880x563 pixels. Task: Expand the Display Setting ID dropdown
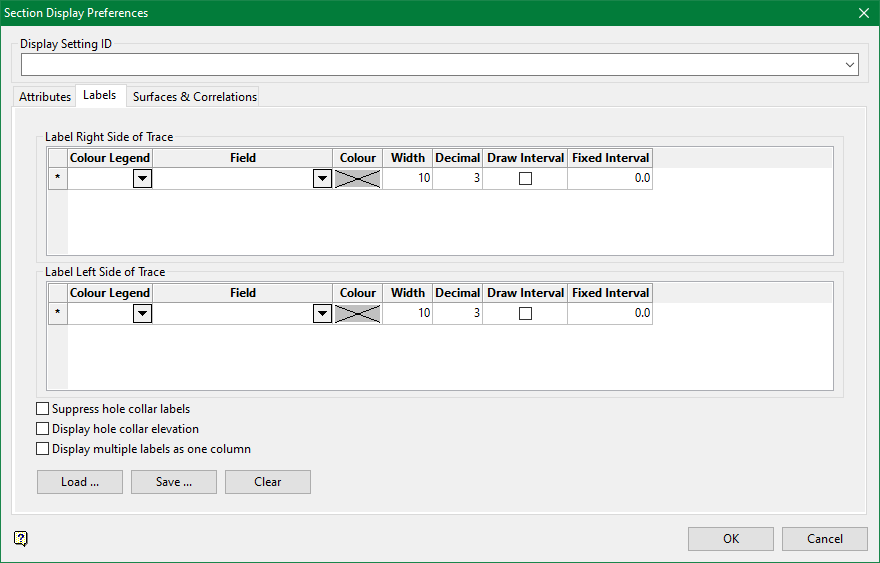850,65
